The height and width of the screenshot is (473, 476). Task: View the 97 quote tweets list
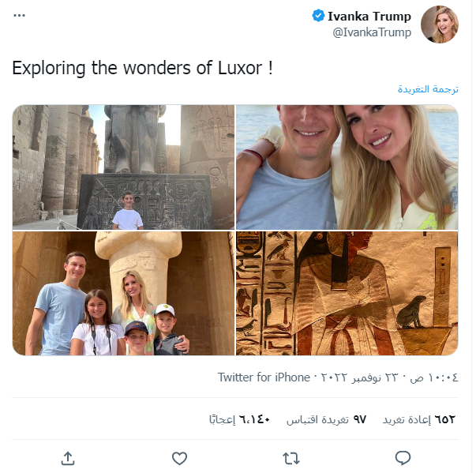[x=326, y=419]
